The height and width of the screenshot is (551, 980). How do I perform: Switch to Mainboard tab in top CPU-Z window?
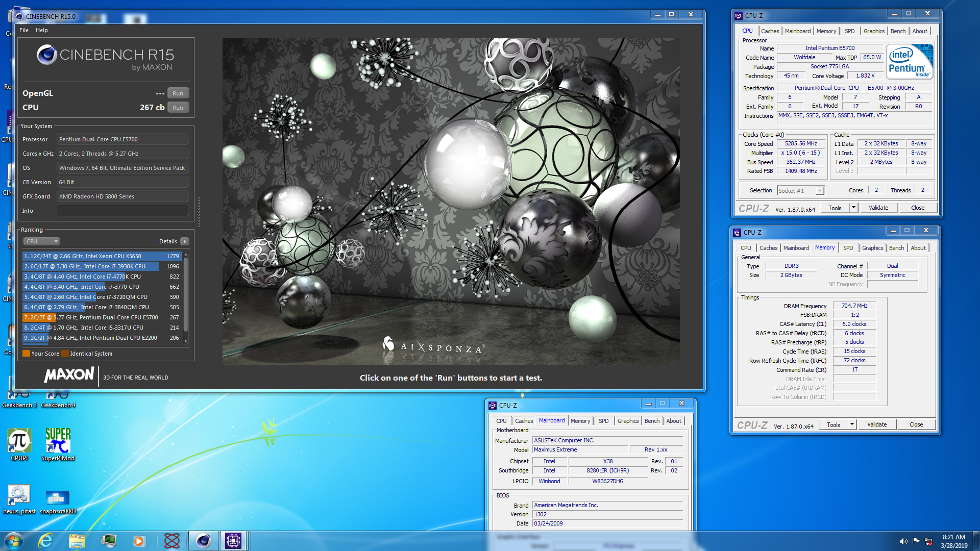point(798,31)
